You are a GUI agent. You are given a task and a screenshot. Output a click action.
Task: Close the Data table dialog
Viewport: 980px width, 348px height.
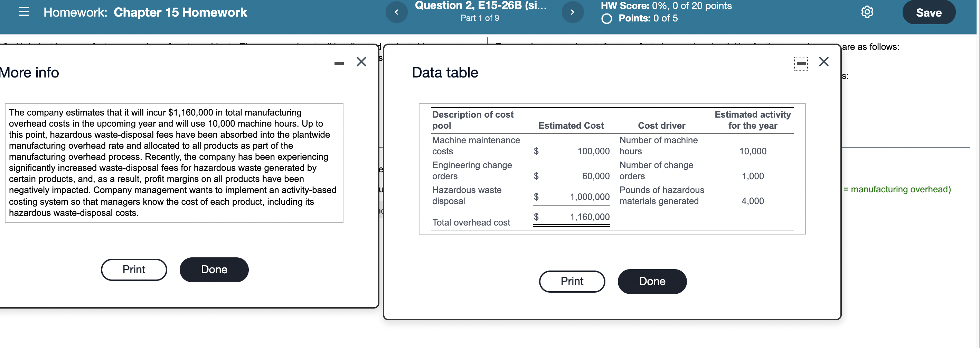coord(824,62)
